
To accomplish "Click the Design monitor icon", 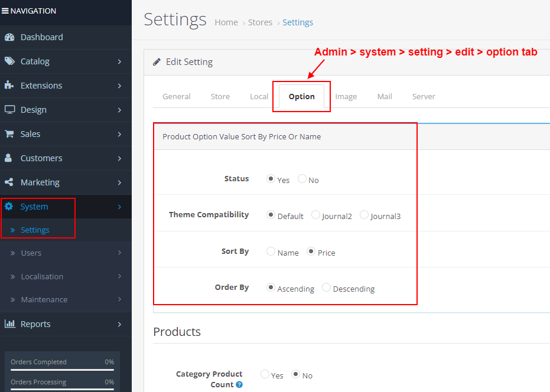I will 11,109.
